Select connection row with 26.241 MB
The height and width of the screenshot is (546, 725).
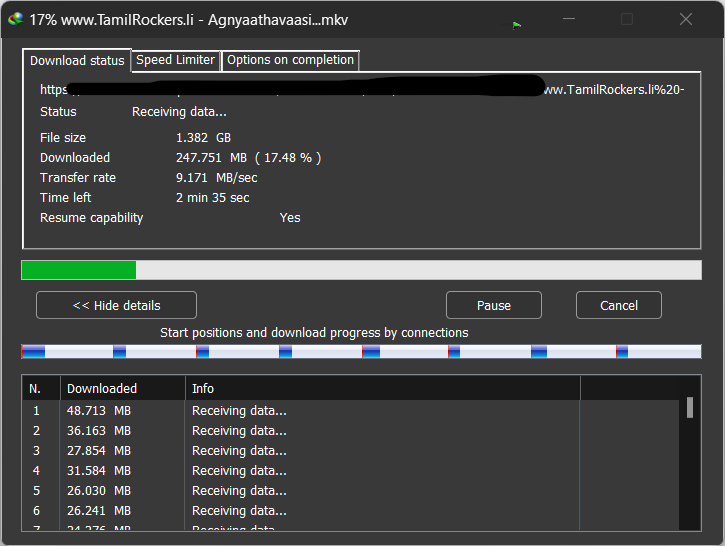350,510
